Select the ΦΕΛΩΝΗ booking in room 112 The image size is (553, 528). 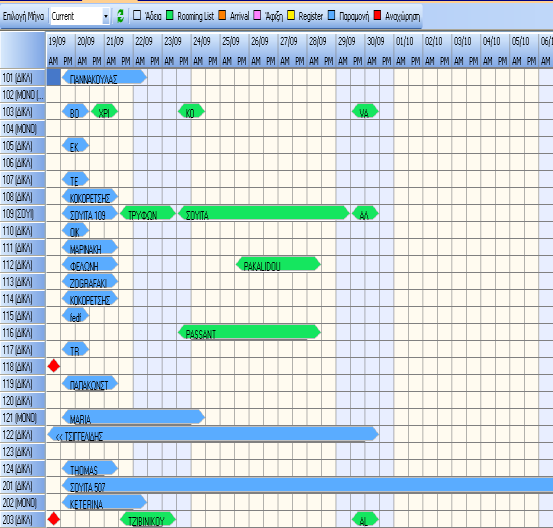(90, 264)
